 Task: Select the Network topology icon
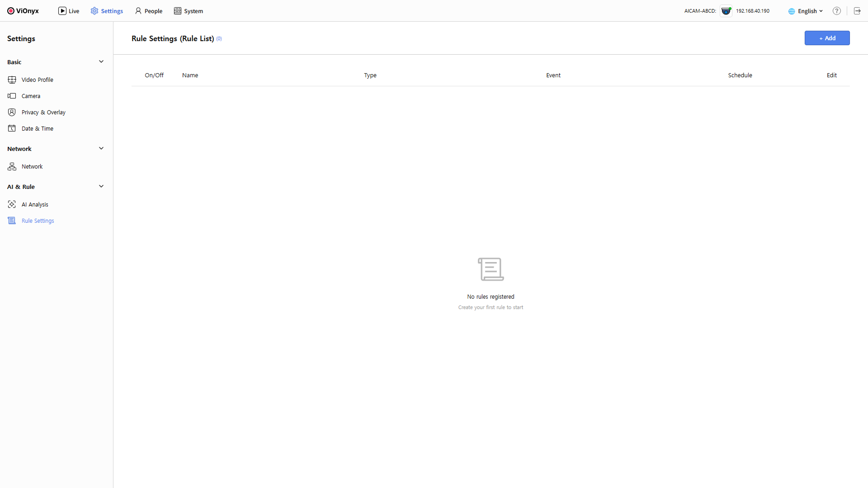coord(12,167)
